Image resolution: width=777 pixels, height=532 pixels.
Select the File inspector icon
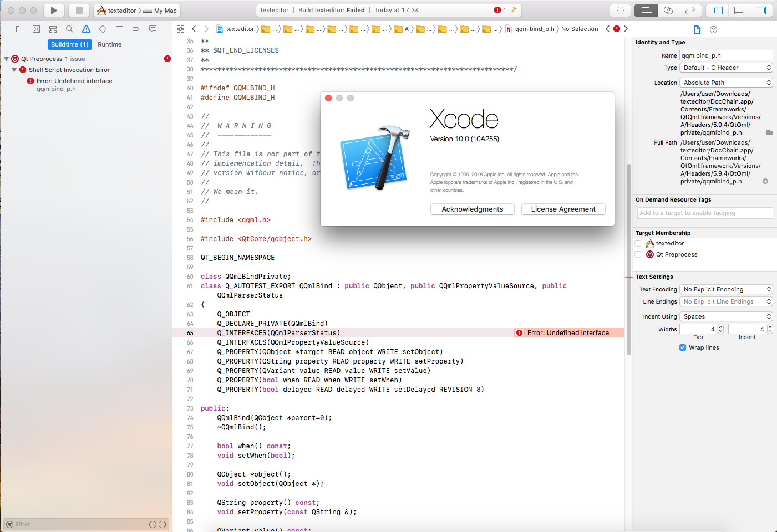tap(697, 29)
